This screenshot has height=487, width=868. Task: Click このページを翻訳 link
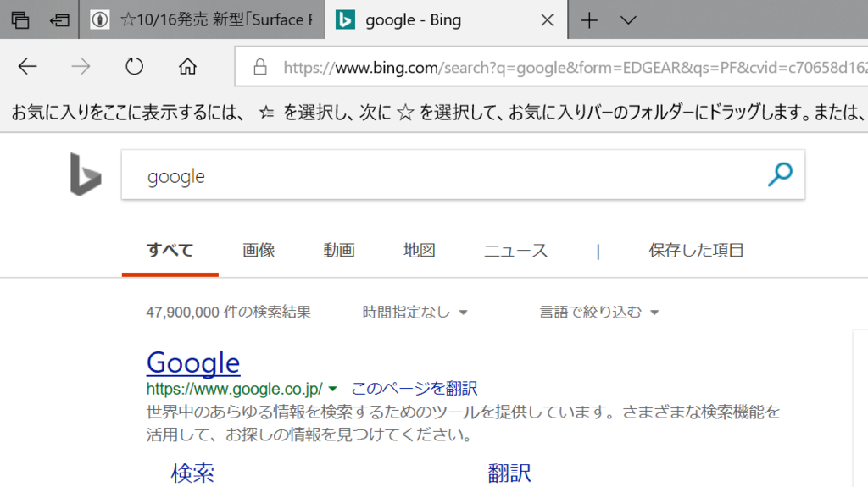(414, 389)
